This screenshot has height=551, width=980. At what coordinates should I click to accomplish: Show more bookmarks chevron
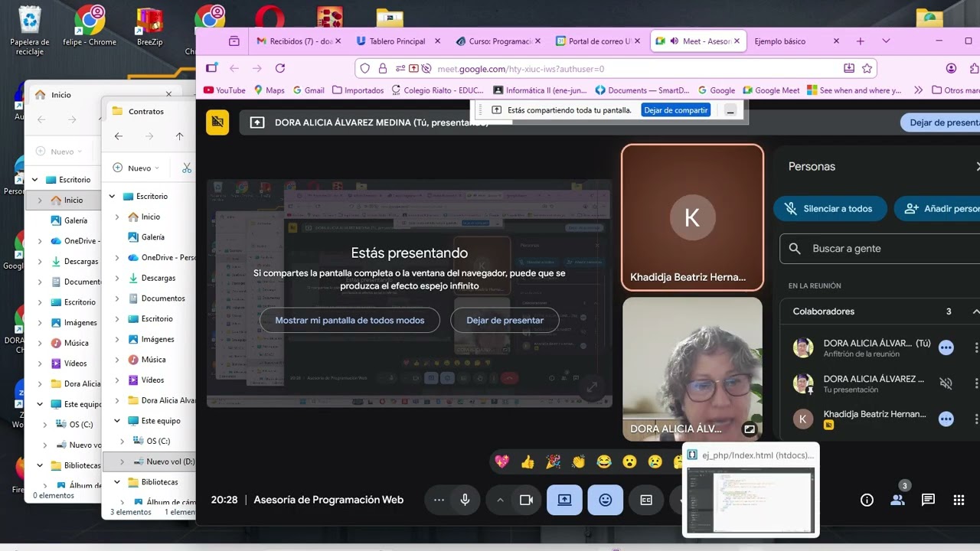click(919, 90)
